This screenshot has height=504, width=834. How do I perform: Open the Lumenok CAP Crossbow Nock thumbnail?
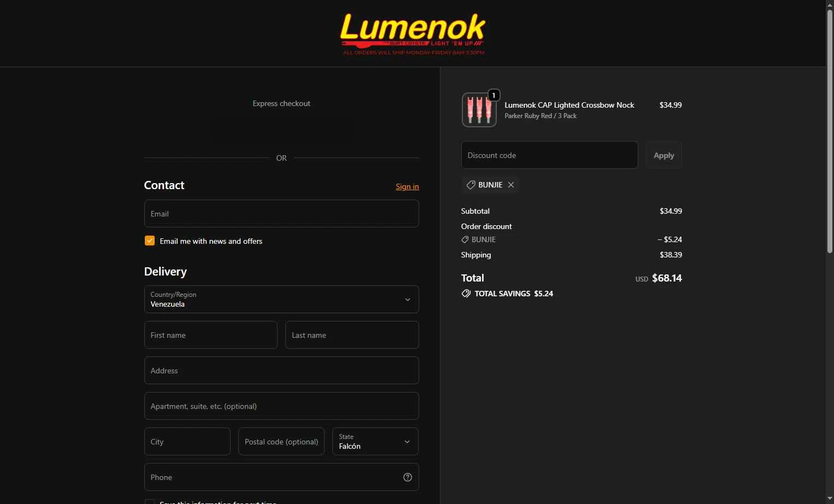click(479, 109)
